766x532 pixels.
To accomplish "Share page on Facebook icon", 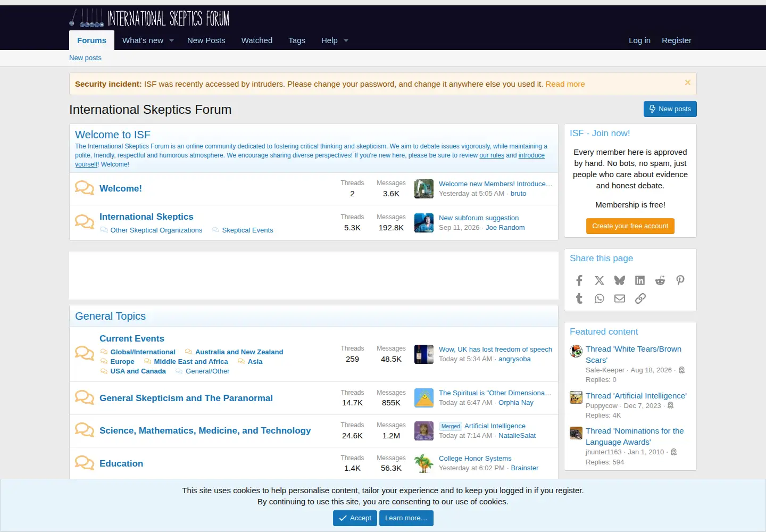I will pyautogui.click(x=579, y=280).
